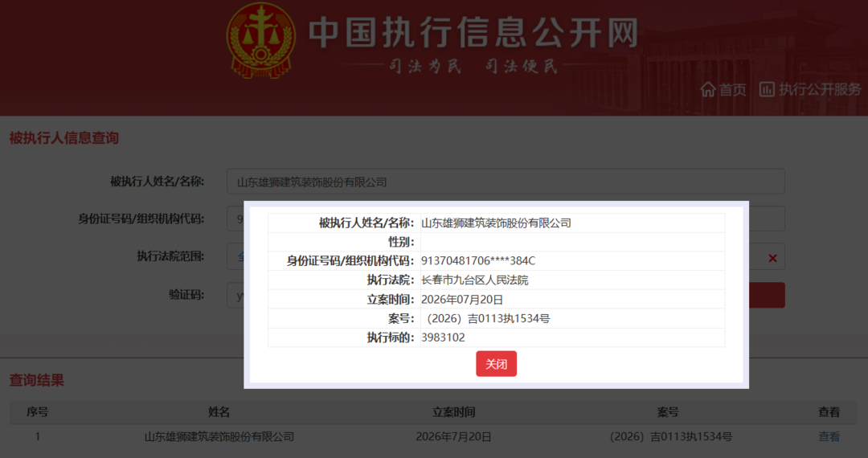Click the 被执行人姓名/名称 input field

pyautogui.click(x=506, y=182)
